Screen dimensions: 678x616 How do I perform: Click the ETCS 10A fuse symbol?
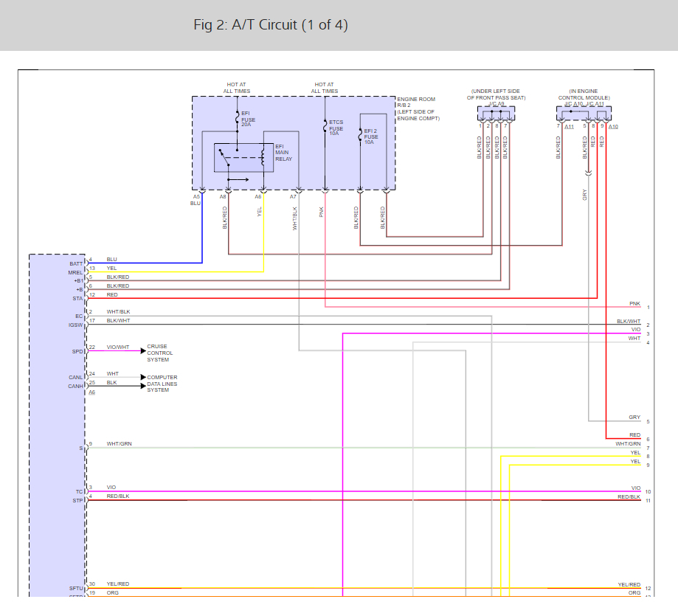325,127
